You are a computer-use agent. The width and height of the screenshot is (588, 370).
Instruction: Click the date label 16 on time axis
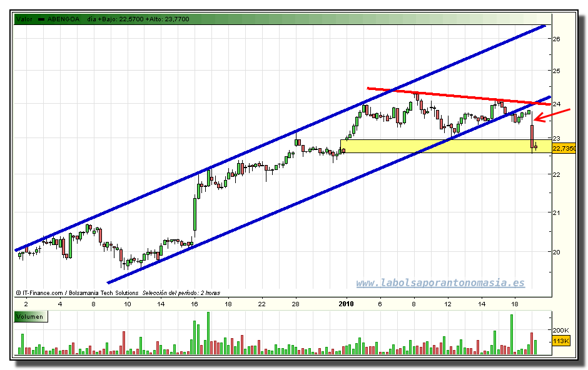click(195, 304)
